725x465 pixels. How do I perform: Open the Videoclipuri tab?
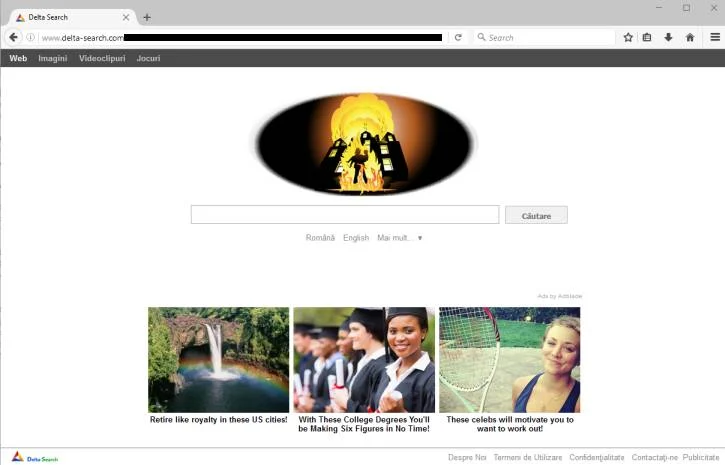pyautogui.click(x=102, y=58)
